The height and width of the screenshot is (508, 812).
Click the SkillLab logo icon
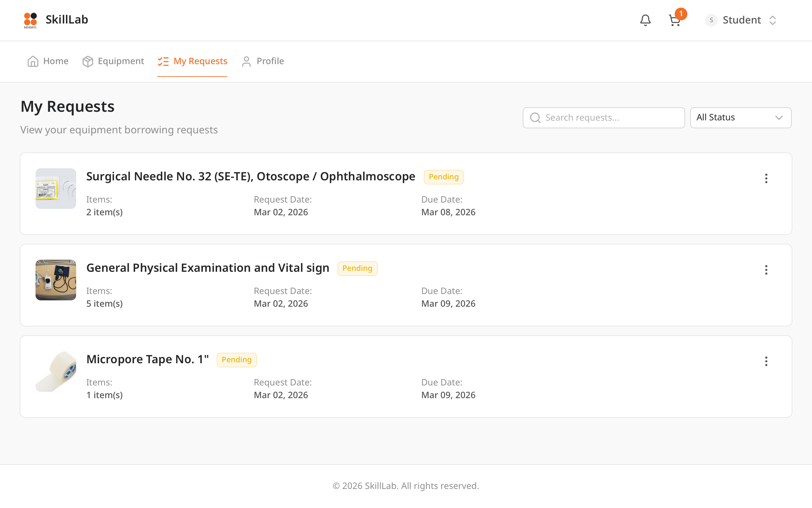[30, 20]
